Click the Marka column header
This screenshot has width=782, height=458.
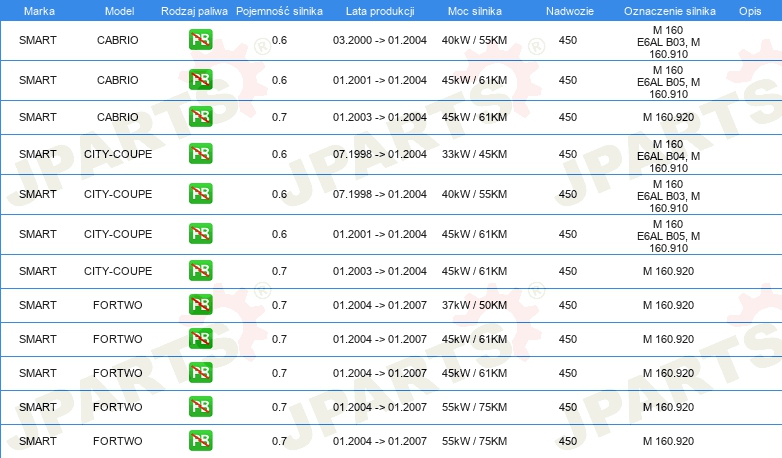[39, 11]
